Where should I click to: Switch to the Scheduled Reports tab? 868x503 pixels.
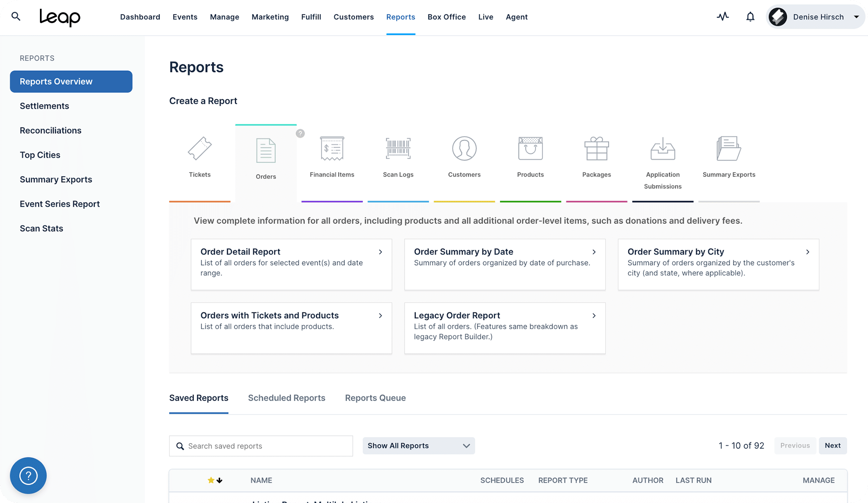(x=286, y=398)
